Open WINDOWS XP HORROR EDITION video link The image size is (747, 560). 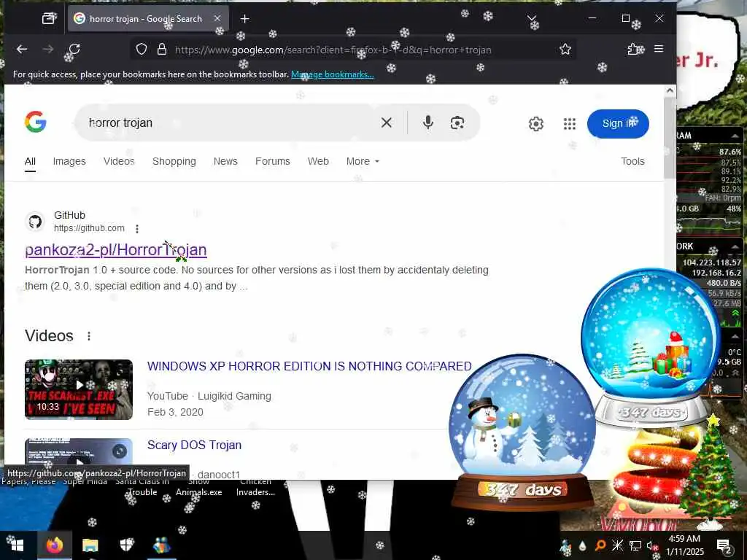309,366
